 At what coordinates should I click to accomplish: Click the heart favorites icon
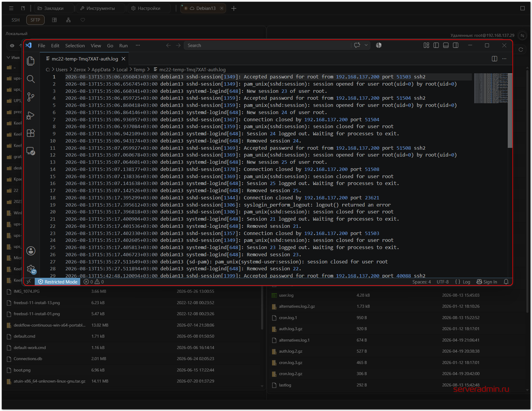tap(83, 20)
